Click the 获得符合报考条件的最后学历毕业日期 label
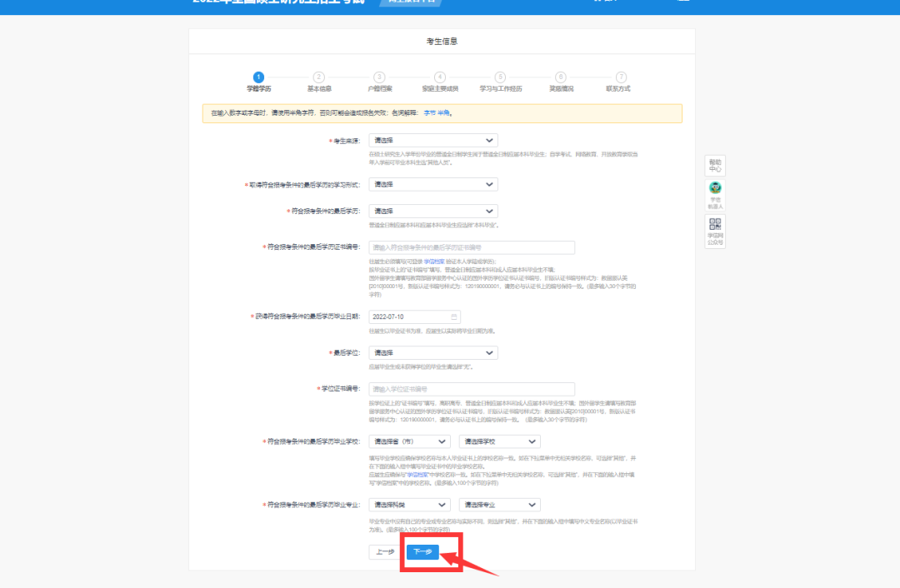Image resolution: width=900 pixels, height=588 pixels. 307,316
